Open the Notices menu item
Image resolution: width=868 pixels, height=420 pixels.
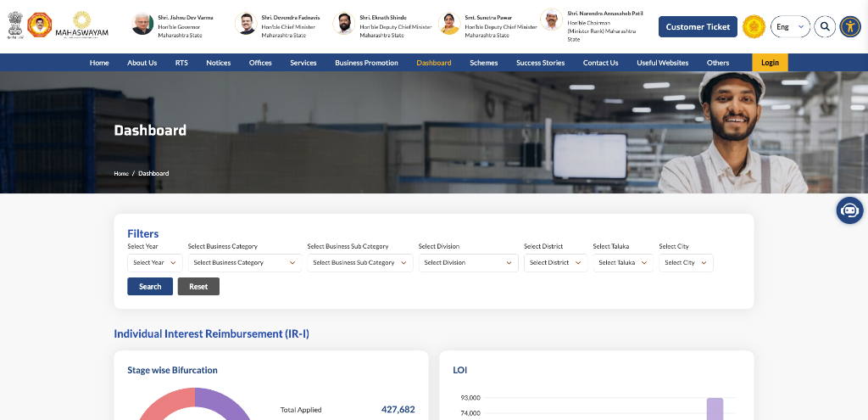tap(219, 63)
